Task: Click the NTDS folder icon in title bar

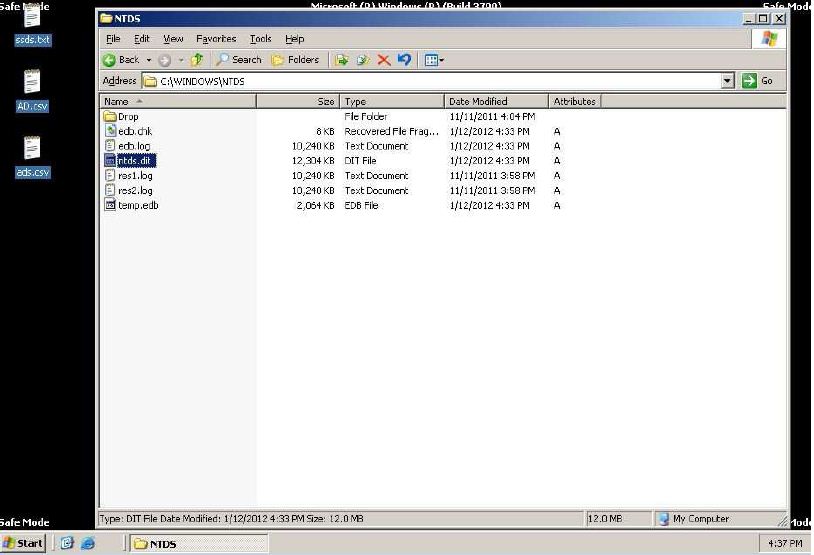Action: (x=106, y=18)
